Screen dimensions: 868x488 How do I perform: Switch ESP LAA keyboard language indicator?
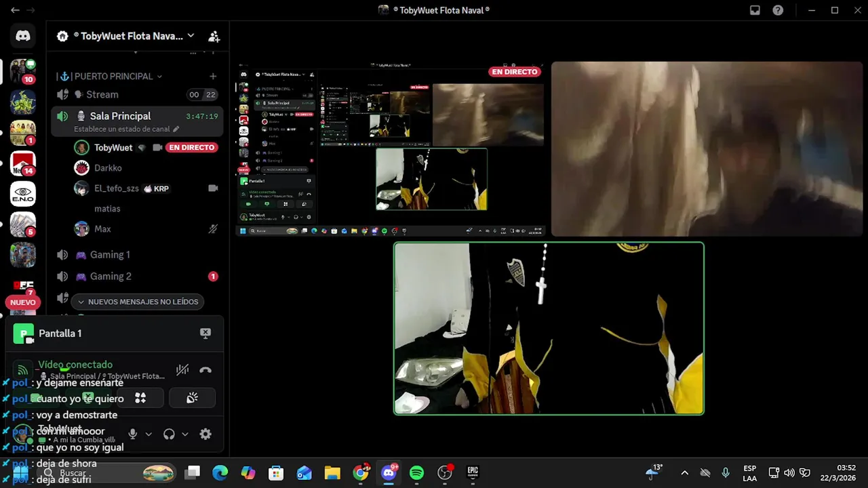tap(749, 473)
